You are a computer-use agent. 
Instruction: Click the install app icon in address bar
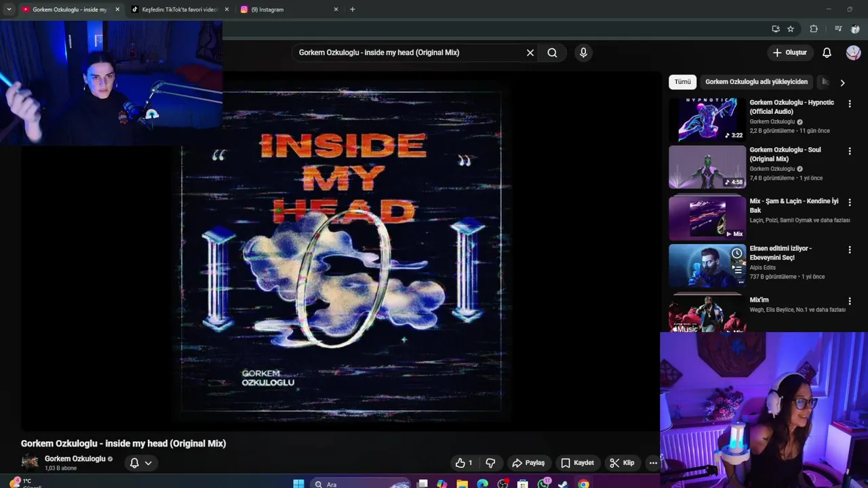pyautogui.click(x=776, y=29)
